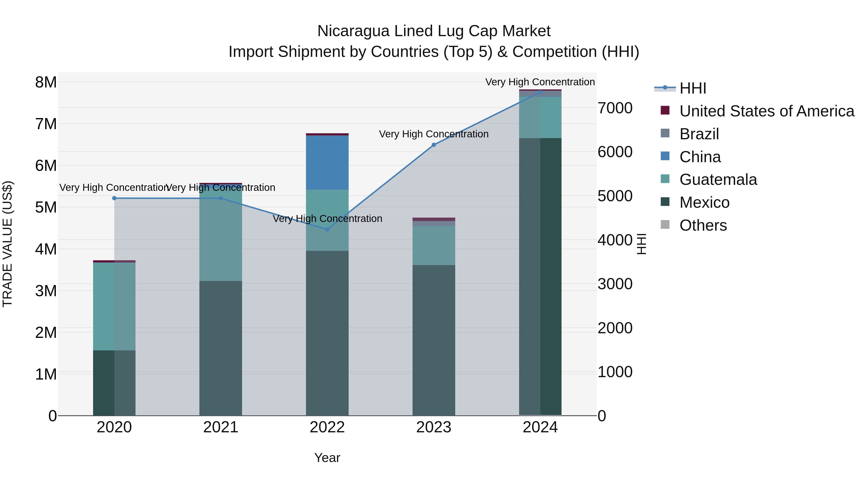Click the 4M tick on the trade value axis
This screenshot has width=868, height=488.
46,249
